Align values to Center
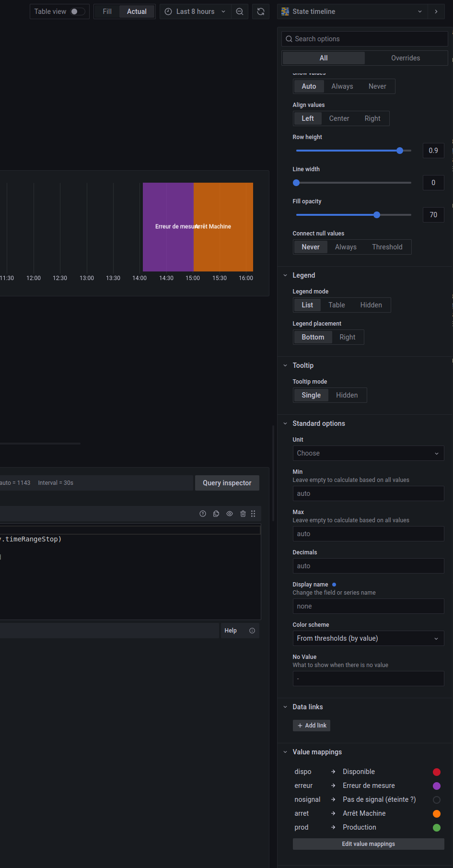The width and height of the screenshot is (453, 868). coord(339,118)
